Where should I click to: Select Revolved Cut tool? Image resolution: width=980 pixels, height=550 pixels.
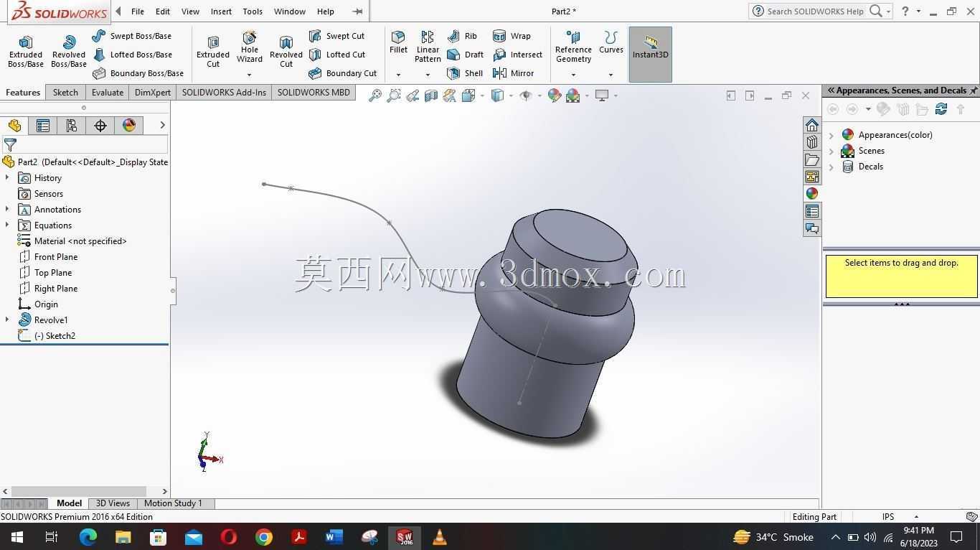286,52
